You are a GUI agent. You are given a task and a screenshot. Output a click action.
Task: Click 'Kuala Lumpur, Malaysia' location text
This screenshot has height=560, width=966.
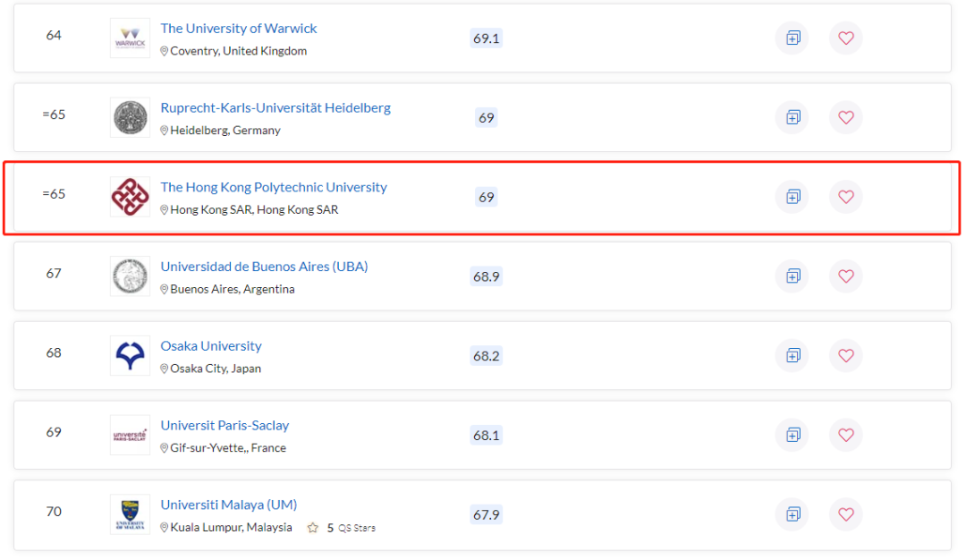coord(231,528)
